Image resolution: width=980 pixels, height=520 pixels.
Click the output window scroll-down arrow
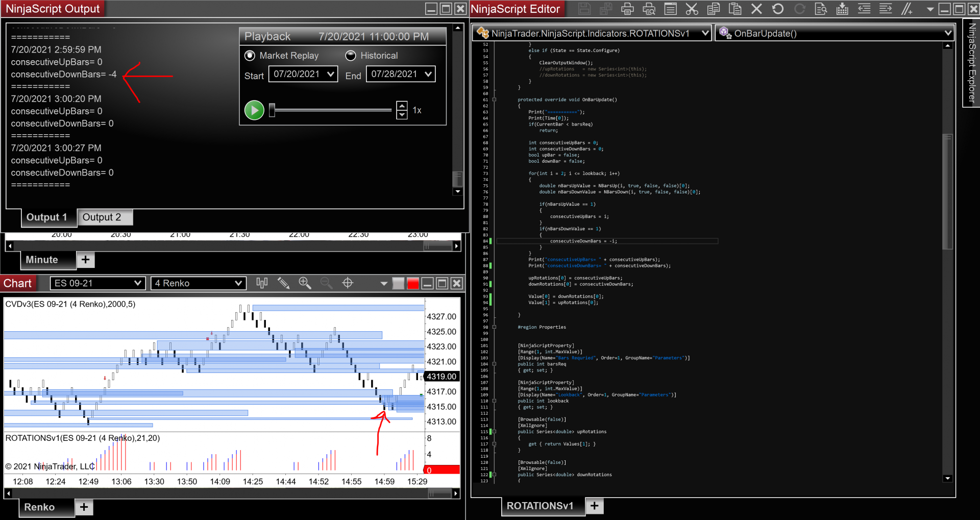(x=458, y=191)
